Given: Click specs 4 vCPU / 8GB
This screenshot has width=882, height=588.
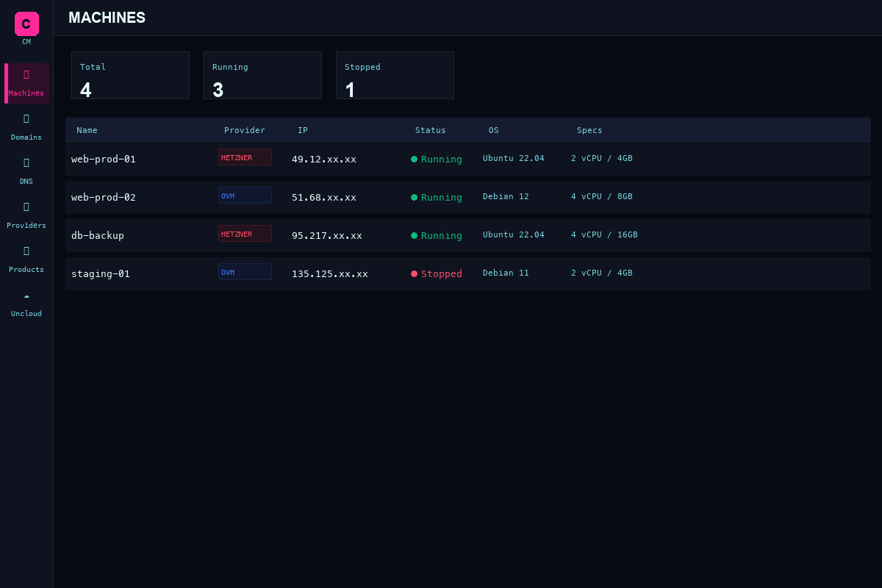Looking at the screenshot, I should [x=602, y=196].
